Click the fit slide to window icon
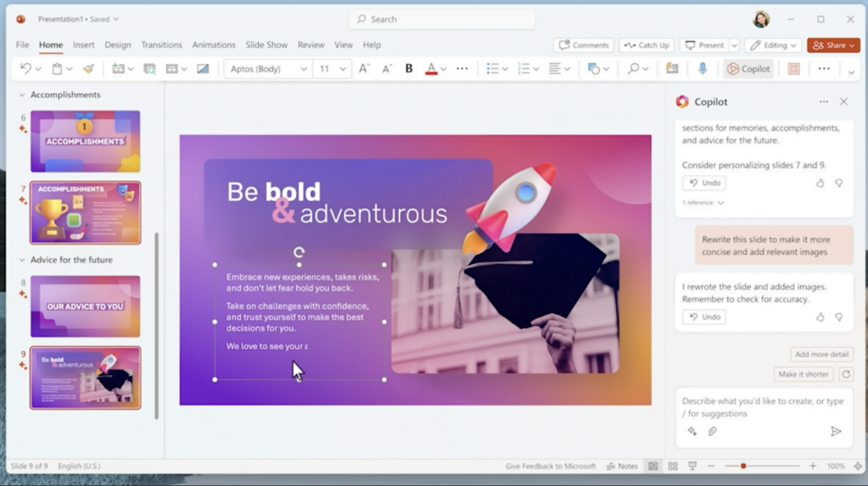This screenshot has height=486, width=868. pyautogui.click(x=857, y=466)
